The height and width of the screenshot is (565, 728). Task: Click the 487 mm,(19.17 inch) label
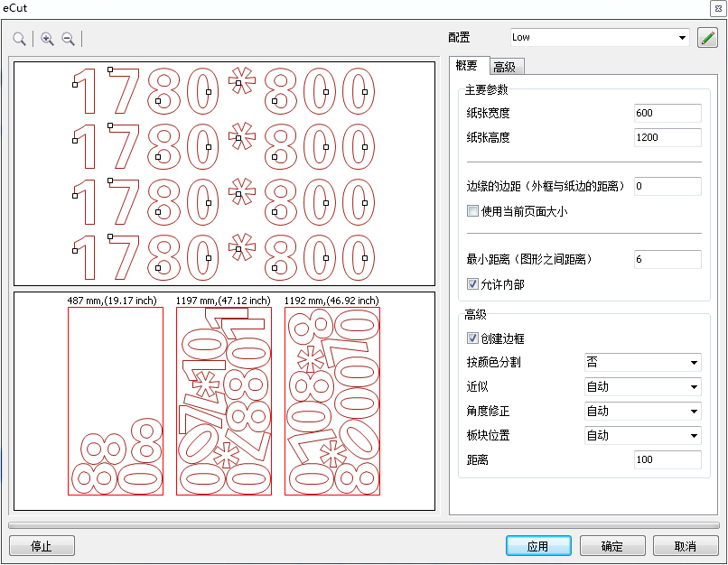[x=112, y=301]
